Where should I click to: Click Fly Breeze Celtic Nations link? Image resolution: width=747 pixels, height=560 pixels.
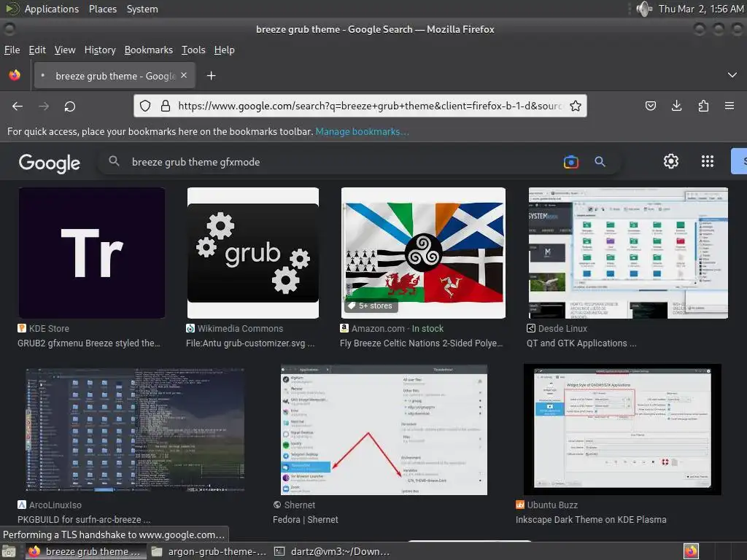click(421, 343)
